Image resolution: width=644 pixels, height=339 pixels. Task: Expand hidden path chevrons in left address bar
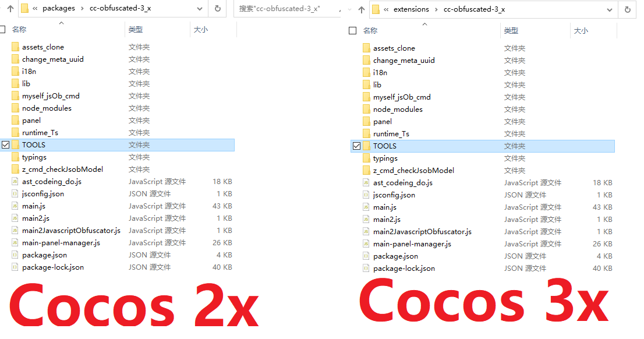35,8
